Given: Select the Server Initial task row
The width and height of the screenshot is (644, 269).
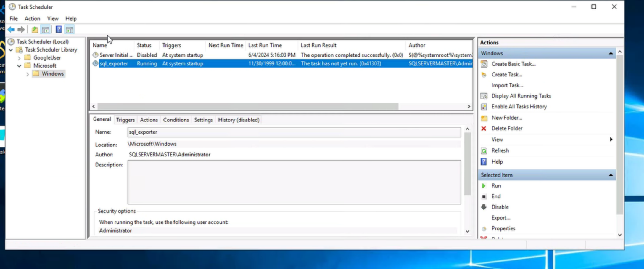Looking at the screenshot, I should tap(281, 55).
